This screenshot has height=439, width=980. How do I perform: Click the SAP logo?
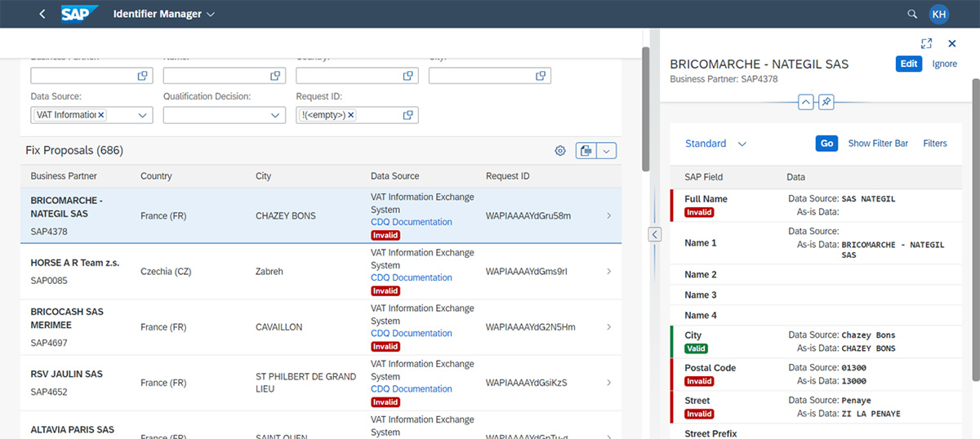click(80, 14)
